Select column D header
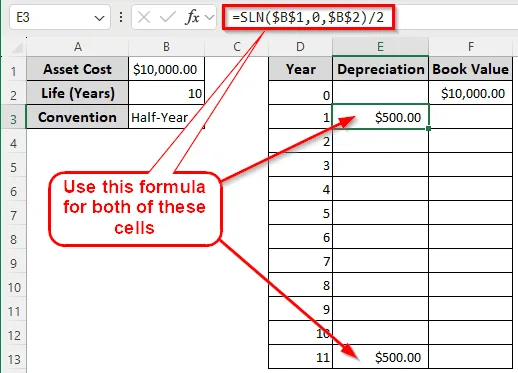Viewport: 518px width, 373px height. (300, 47)
